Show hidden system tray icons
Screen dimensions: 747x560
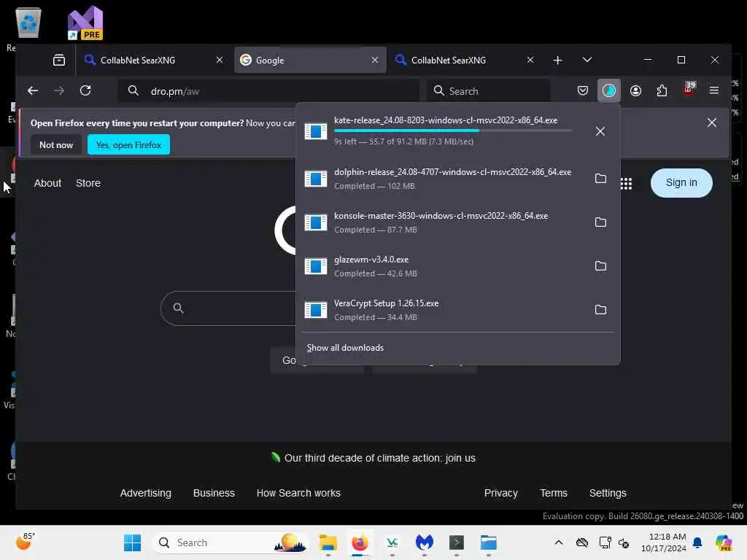click(558, 542)
